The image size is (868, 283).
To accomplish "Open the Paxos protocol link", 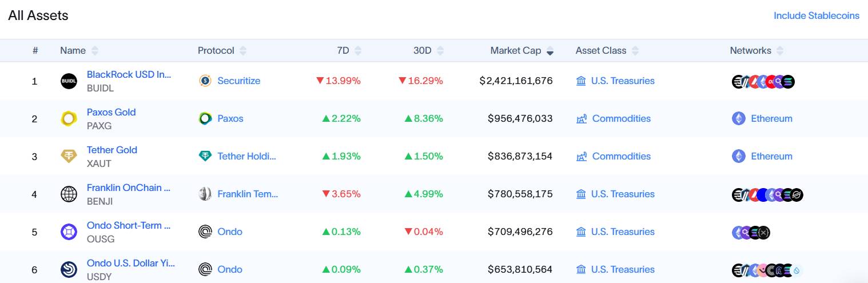I will [230, 118].
